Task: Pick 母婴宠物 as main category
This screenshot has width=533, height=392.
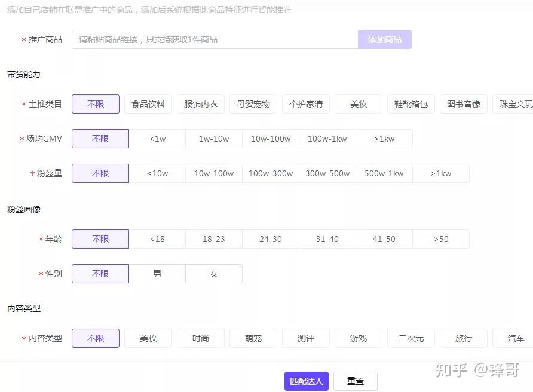Action: 253,104
